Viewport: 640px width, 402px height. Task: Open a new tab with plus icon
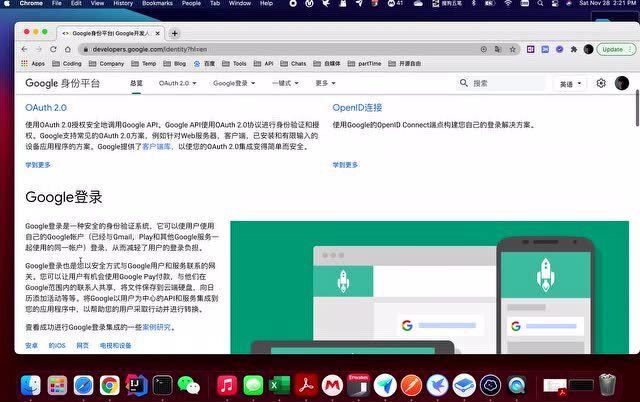point(175,33)
